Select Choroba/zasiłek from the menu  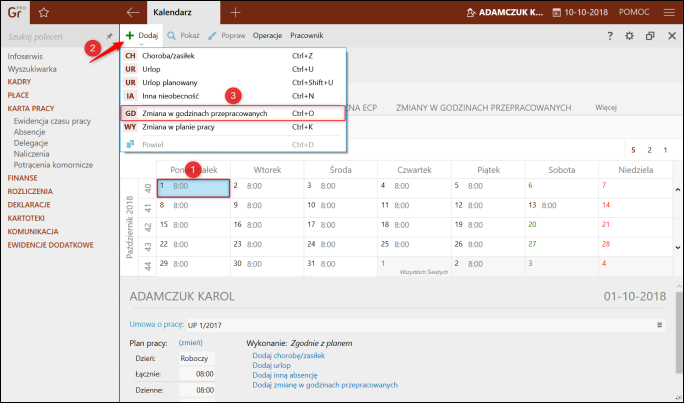(233, 56)
